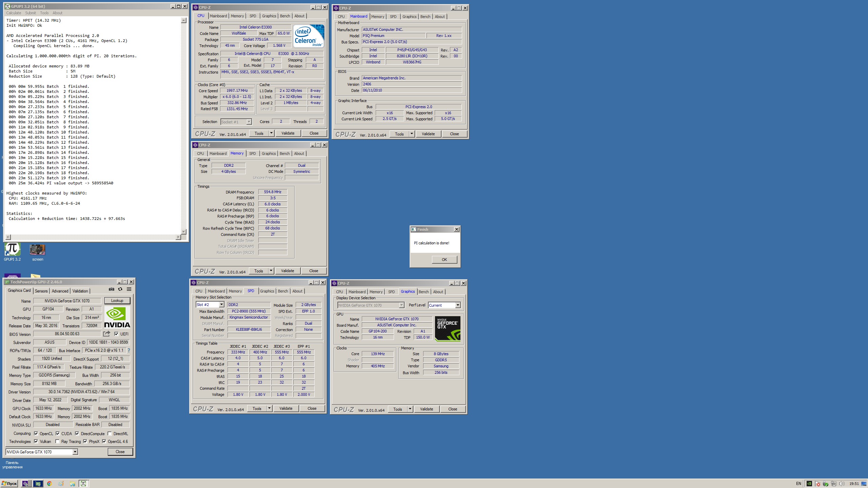
Task: Toggle the UEFI checkbox in GPU-Z
Action: pos(116,334)
